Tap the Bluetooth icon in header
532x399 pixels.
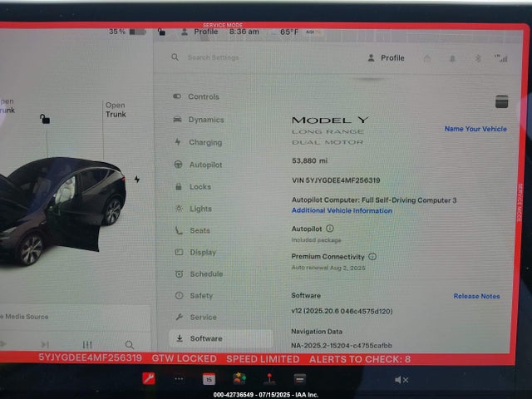[478, 59]
